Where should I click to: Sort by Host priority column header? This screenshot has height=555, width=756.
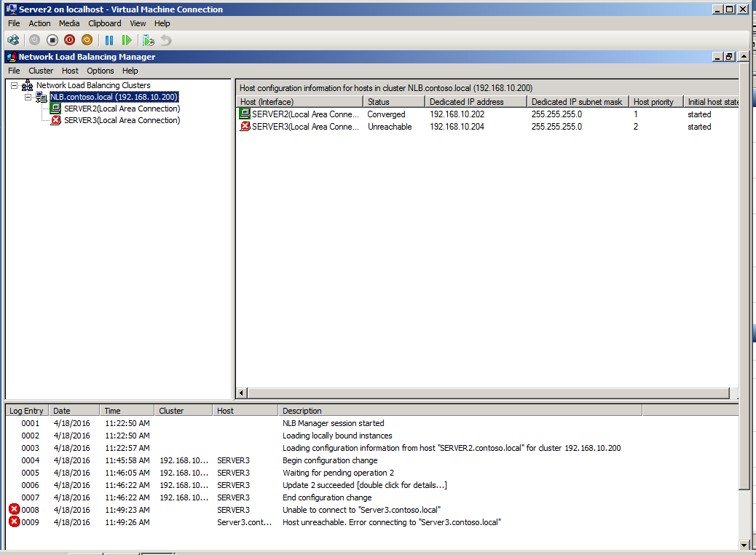655,102
